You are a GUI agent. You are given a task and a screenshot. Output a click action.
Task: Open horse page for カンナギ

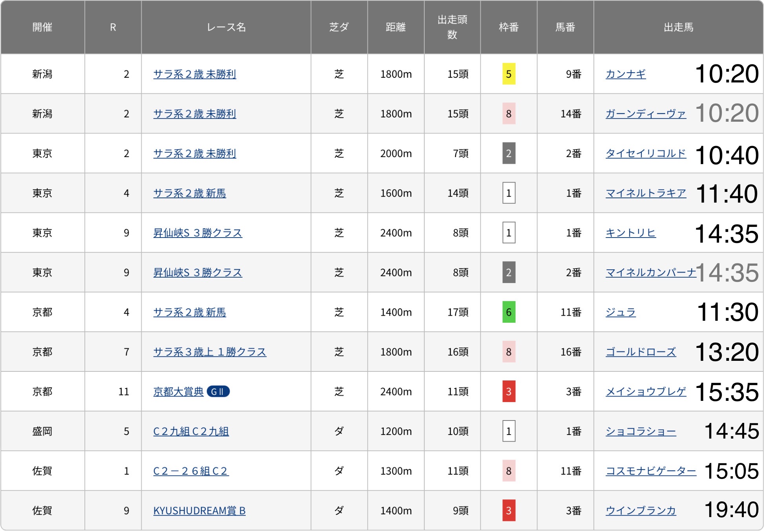625,74
